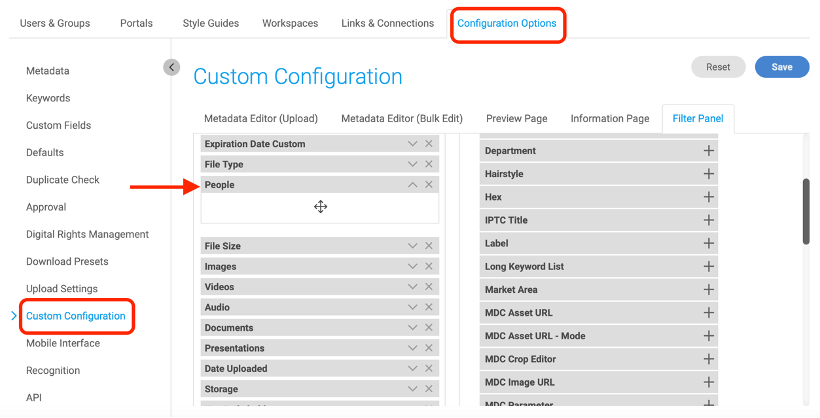Remove Audio filter with X
The image size is (820, 418).
[429, 307]
